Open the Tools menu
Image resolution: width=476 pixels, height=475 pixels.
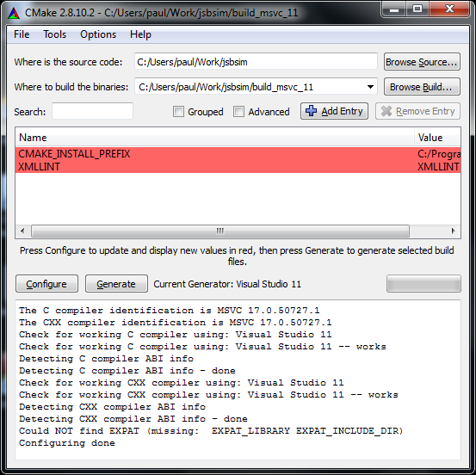tap(54, 34)
